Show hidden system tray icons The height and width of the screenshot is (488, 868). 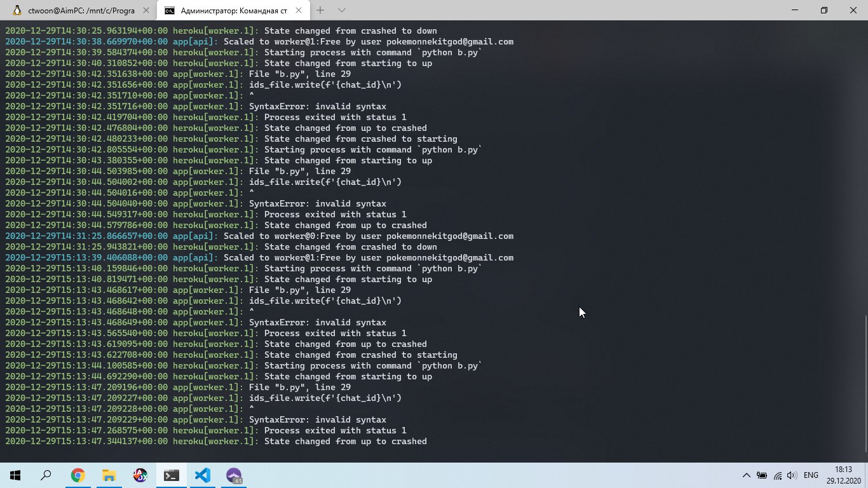746,475
